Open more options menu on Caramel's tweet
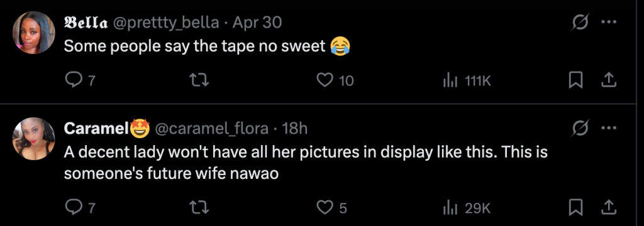The height and width of the screenshot is (226, 644). tap(608, 128)
